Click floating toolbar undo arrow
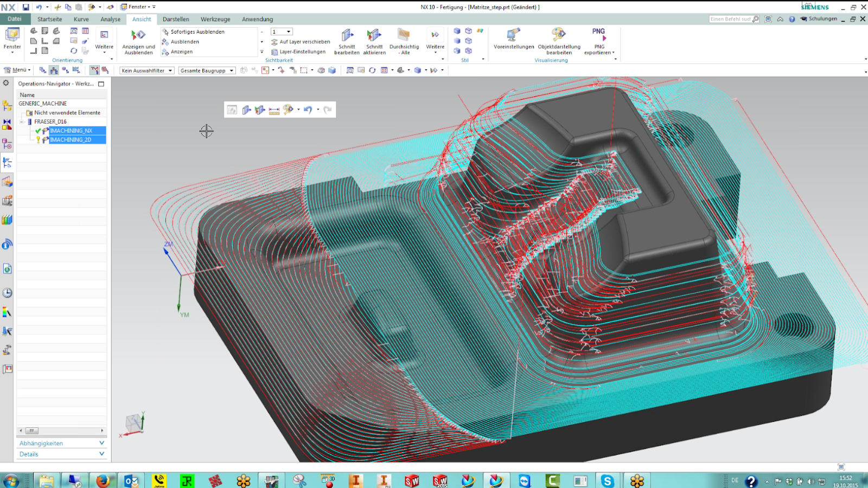Screen dimensions: 868x488 coord(308,110)
